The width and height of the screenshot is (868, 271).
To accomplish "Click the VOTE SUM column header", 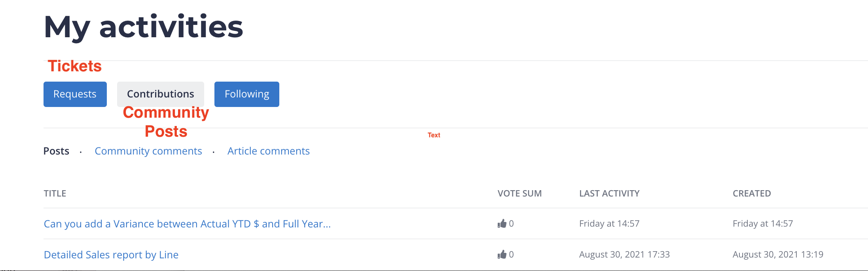I will tap(519, 193).
